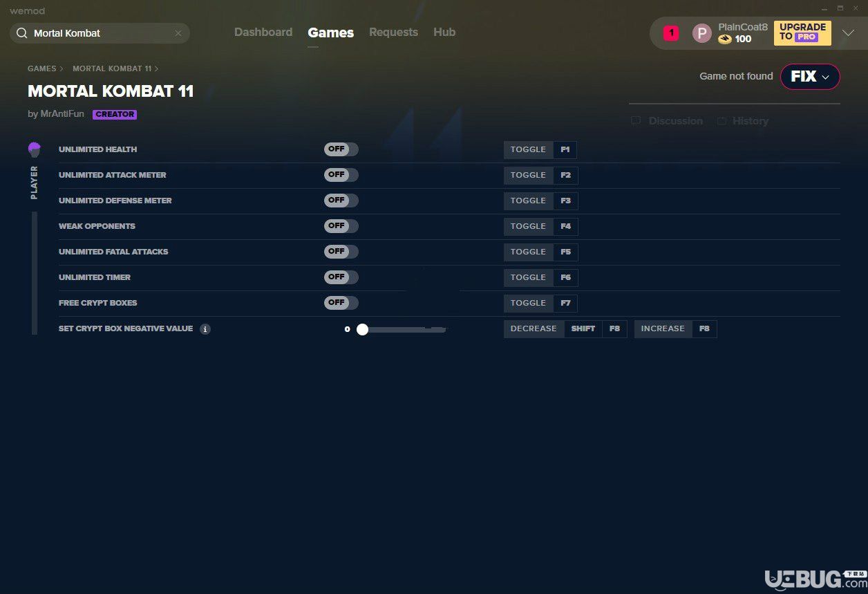868x594 pixels.
Task: Toggle Unlimited Health switch on
Action: point(341,149)
